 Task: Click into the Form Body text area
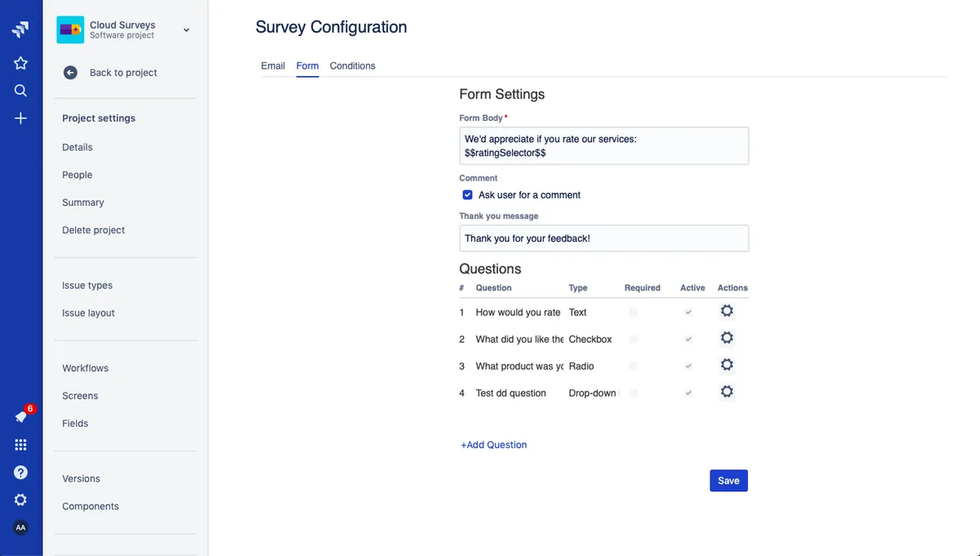604,145
